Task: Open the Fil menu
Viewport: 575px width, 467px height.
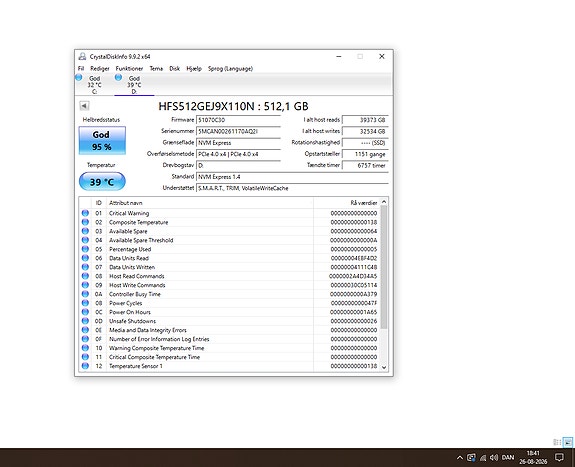Action: tap(81, 69)
